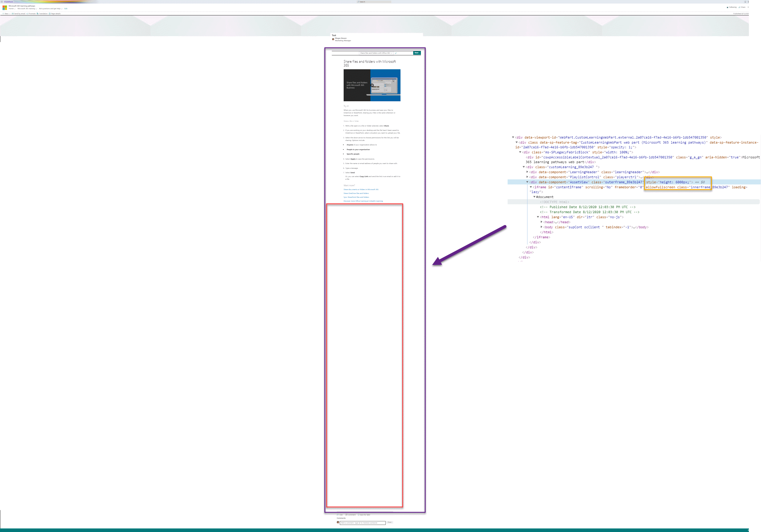Click the Microsoft 365 learning pathways site logo
The image size is (761, 532).
5,8
